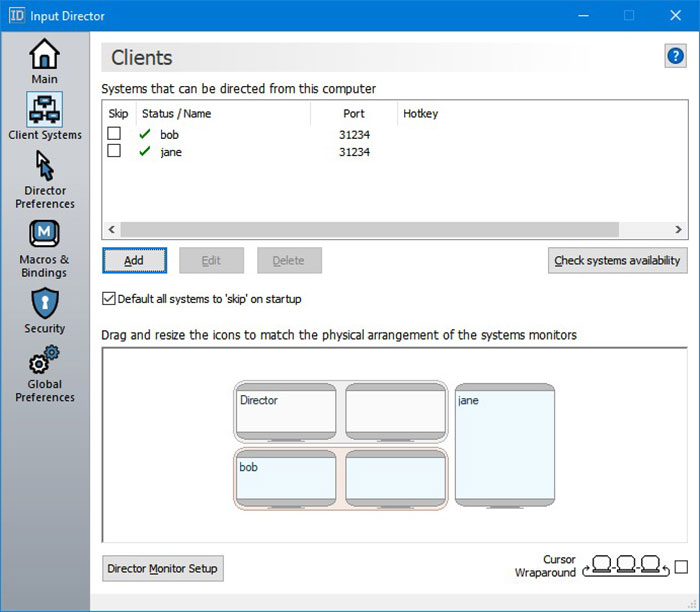Click the Add button

coord(133,261)
